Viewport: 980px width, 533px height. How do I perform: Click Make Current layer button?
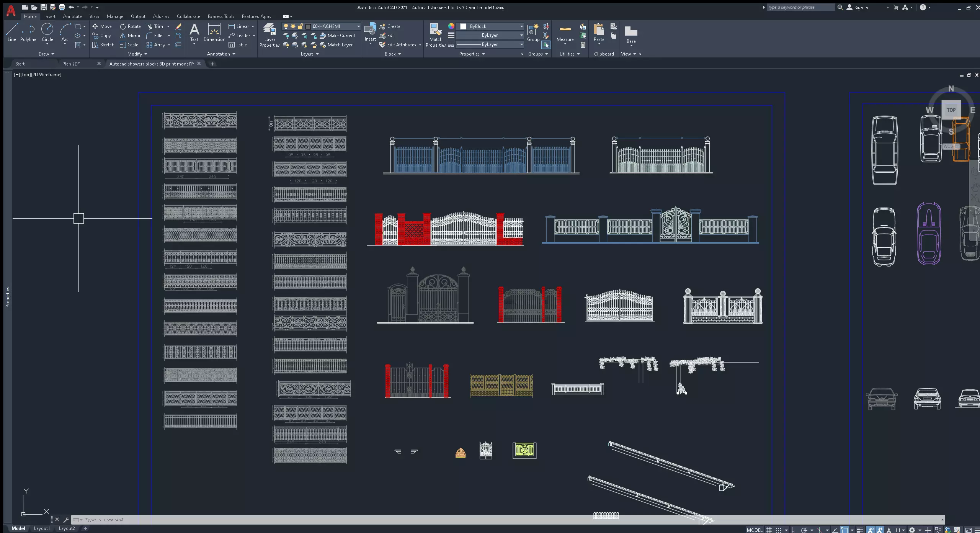338,36
